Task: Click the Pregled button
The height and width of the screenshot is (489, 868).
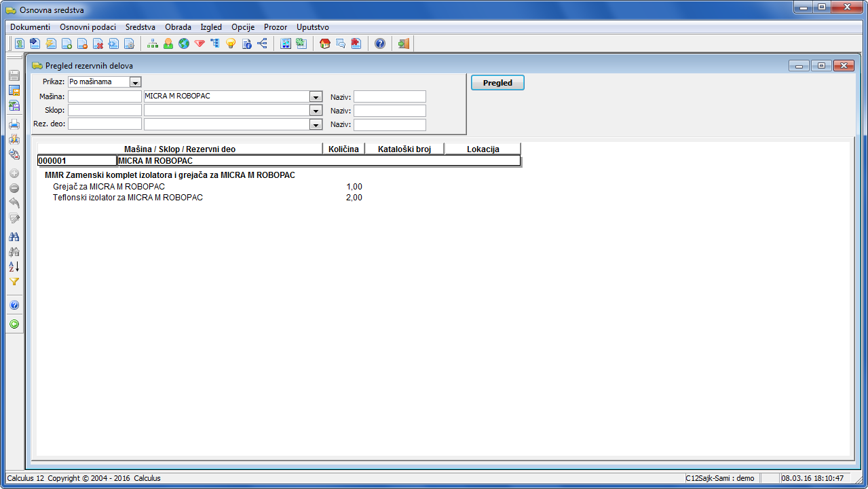Action: (x=497, y=83)
